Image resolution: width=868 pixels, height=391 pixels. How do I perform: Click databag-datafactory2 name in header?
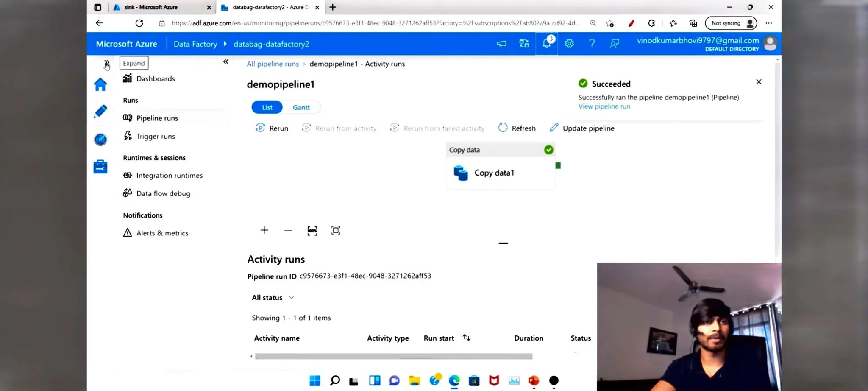pos(271,44)
